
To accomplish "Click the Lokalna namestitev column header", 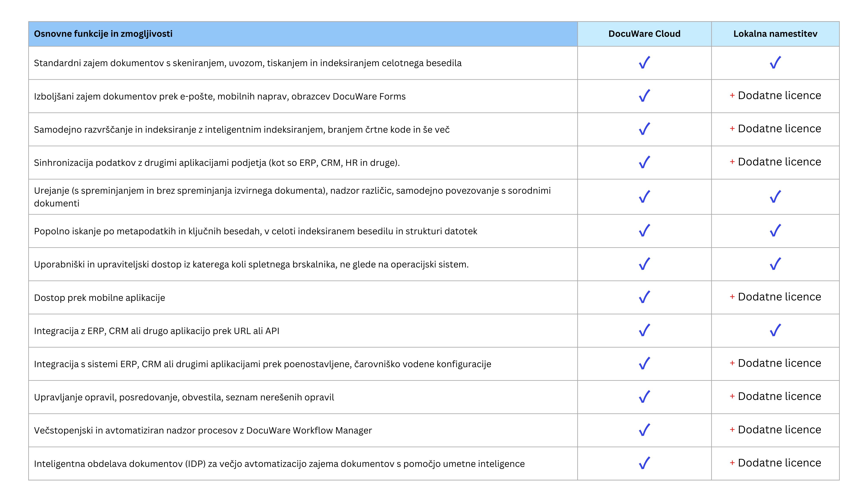I will click(x=775, y=34).
